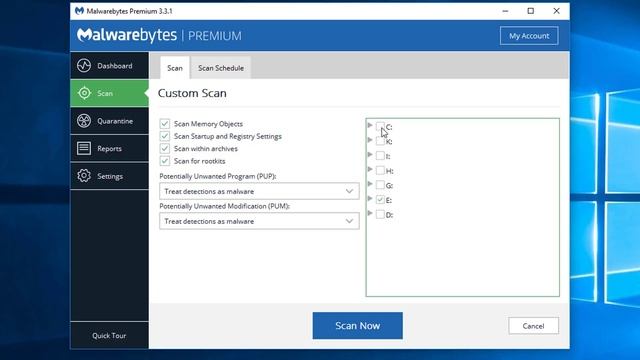Screen dimensions: 640x360
Task: Expand the E: drive tree node
Action: (370, 199)
